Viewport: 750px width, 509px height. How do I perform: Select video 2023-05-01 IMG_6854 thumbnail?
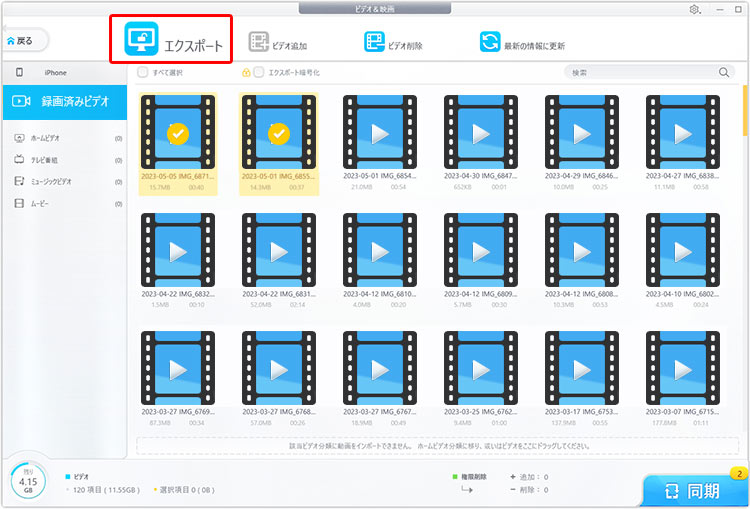[380, 132]
